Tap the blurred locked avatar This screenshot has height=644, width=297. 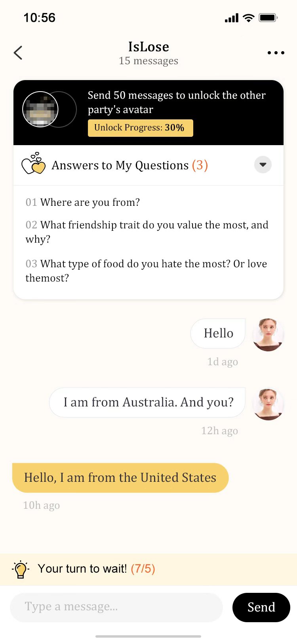point(40,109)
